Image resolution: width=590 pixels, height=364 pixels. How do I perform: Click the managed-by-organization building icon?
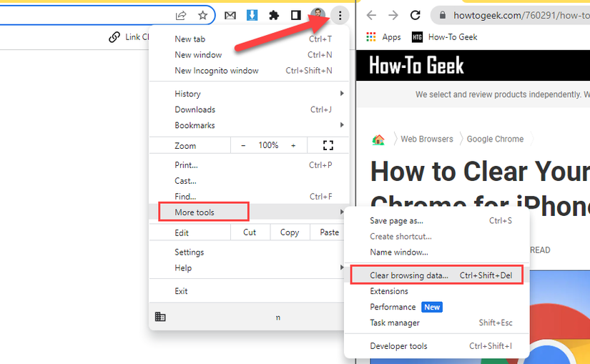pyautogui.click(x=160, y=317)
